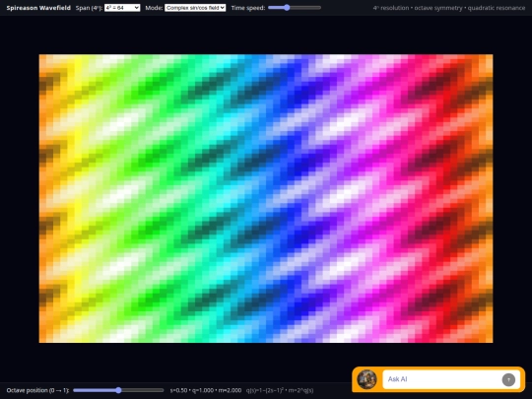This screenshot has width=532, height=399.
Task: Click the s=0.50 q=1.000 m=2.000 readout
Action: [x=206, y=390]
